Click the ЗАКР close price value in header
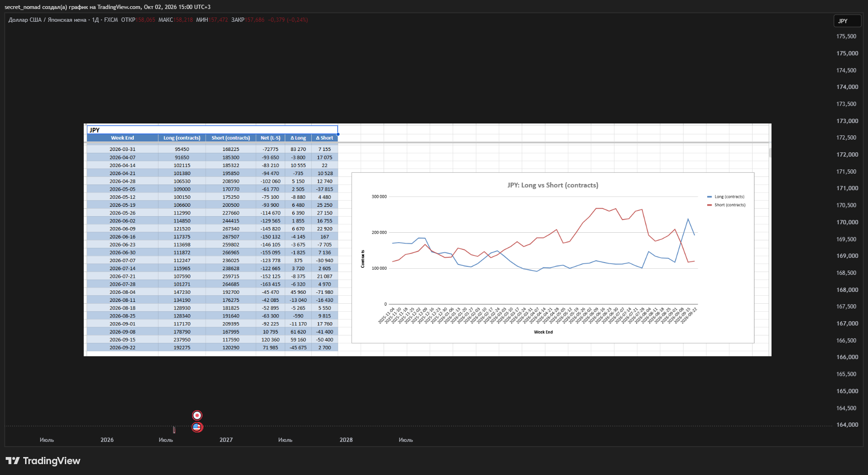The height and width of the screenshot is (475, 868). [254, 20]
